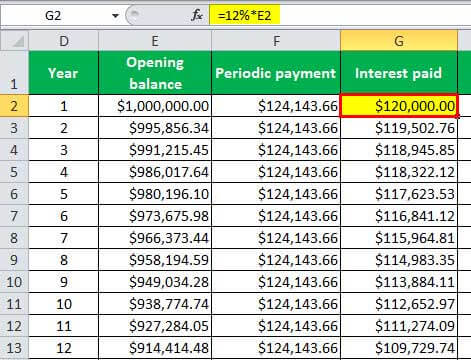Select periodic payment cell in Year 9 row
The image size is (471, 360).
click(x=276, y=282)
